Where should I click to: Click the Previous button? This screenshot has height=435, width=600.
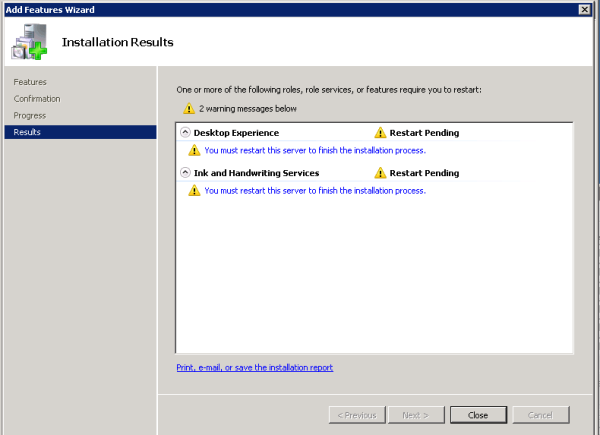(357, 415)
